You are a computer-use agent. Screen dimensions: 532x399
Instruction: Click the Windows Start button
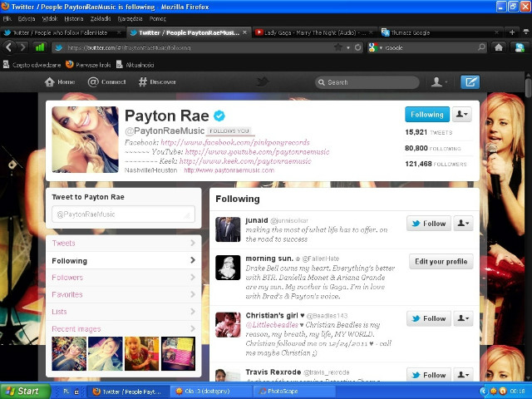(25, 391)
